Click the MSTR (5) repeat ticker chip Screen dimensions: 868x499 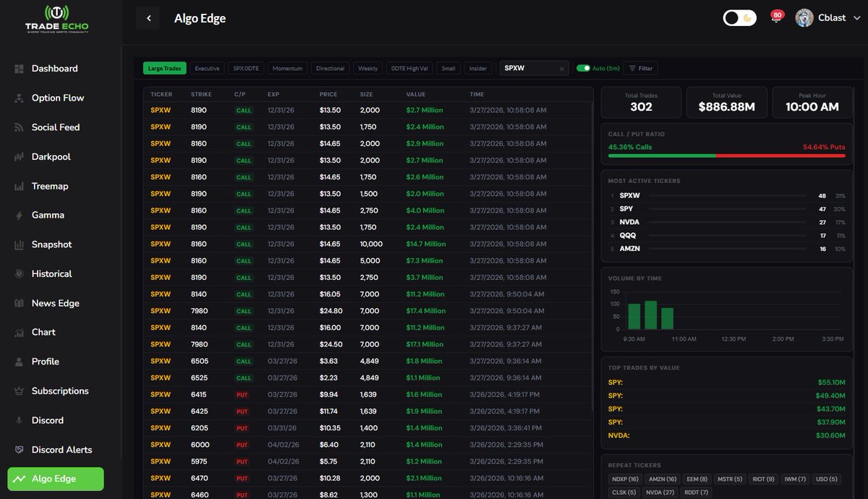728,479
